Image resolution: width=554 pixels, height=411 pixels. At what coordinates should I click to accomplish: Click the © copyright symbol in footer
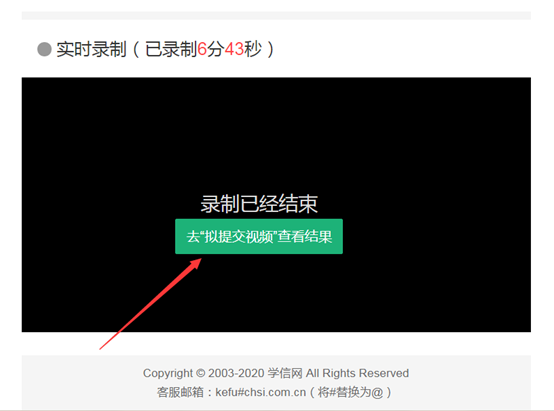tap(200, 373)
